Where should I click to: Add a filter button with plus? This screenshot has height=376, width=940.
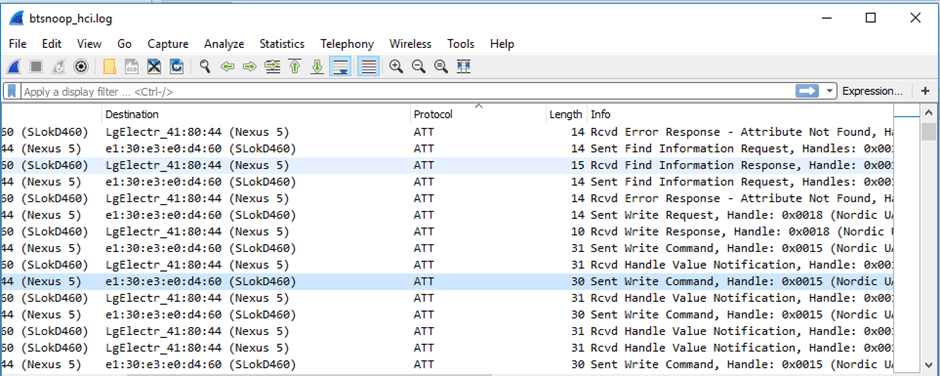(925, 91)
